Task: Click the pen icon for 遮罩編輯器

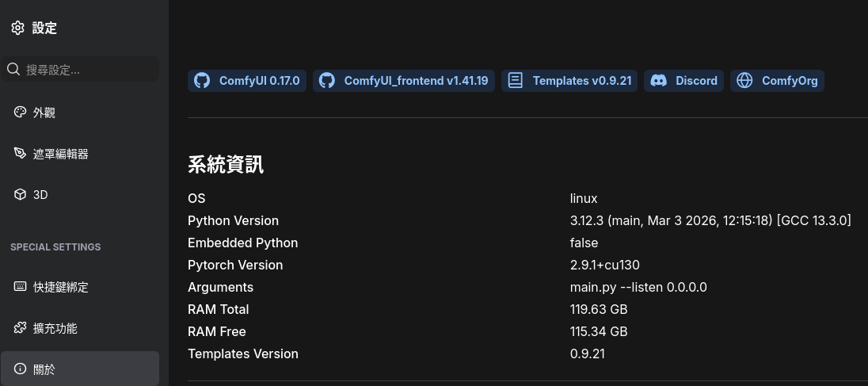Action: pos(21,153)
